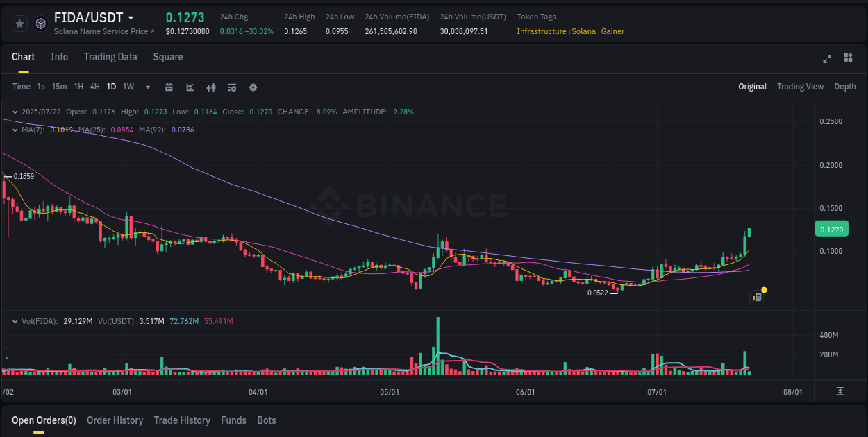Favorite FIDA/USDT with the star icon
Image resolution: width=868 pixels, height=437 pixels.
click(x=19, y=23)
